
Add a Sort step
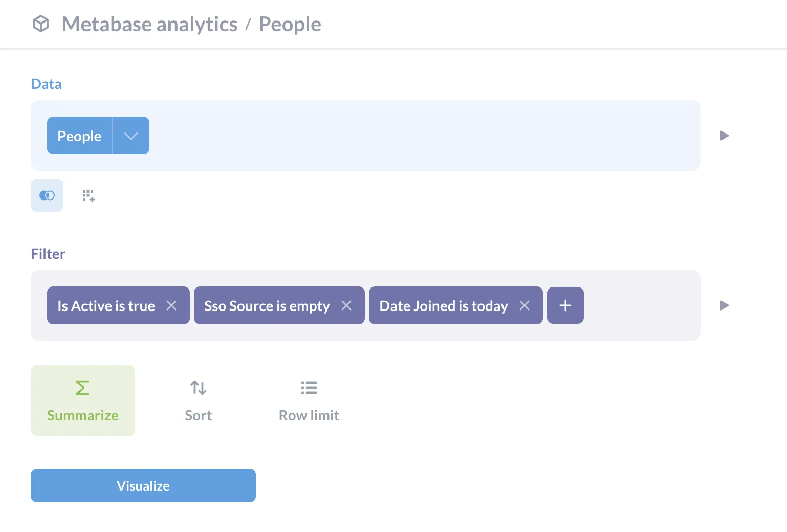(199, 401)
